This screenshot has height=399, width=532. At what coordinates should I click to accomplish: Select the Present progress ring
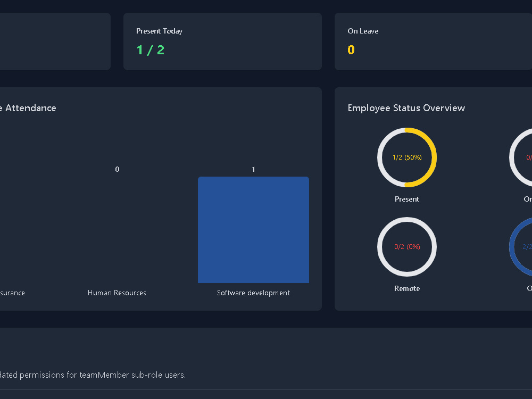407,157
